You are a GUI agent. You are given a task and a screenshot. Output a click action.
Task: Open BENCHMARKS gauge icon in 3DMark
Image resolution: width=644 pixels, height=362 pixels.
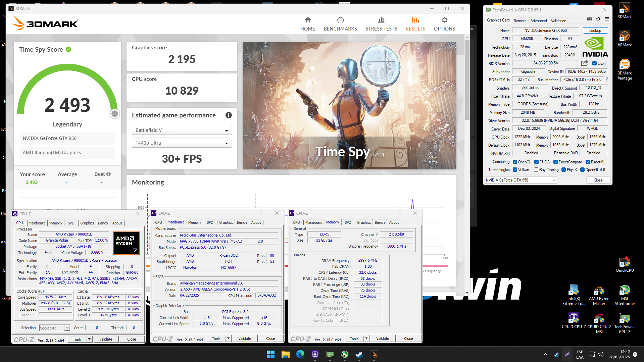[340, 20]
